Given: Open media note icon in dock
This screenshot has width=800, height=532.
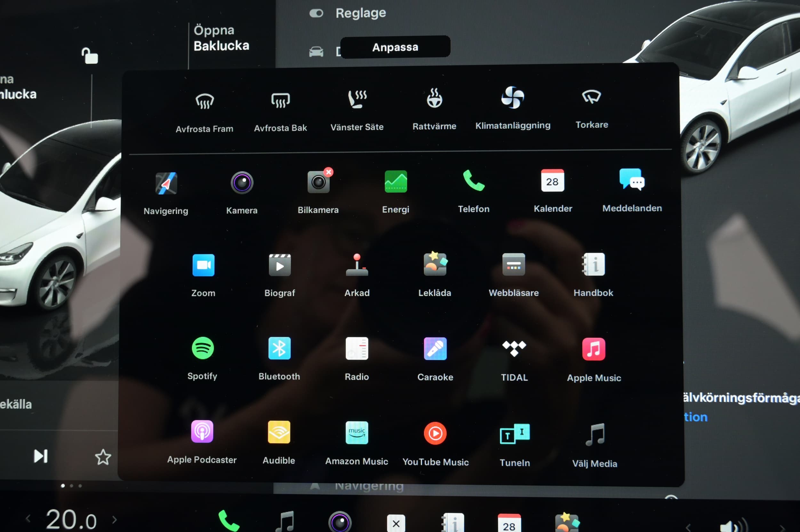Looking at the screenshot, I should 285,521.
